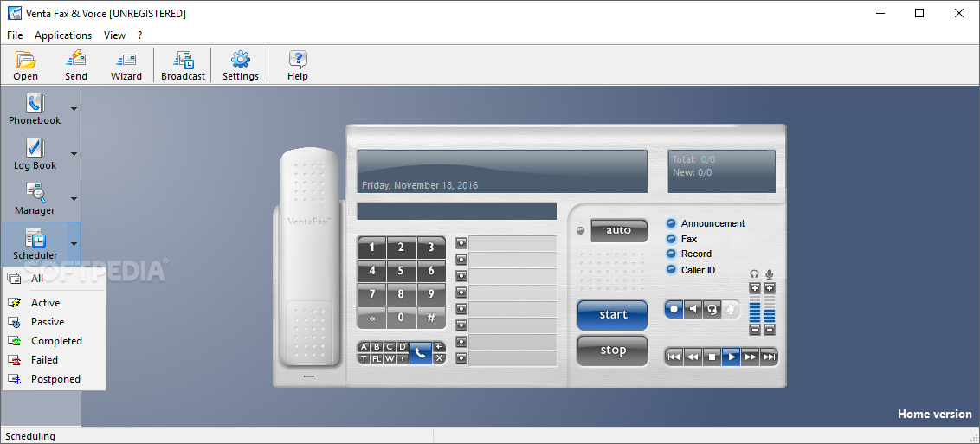This screenshot has width=980, height=444.
Task: Click the speaker mode button
Action: coord(693,308)
